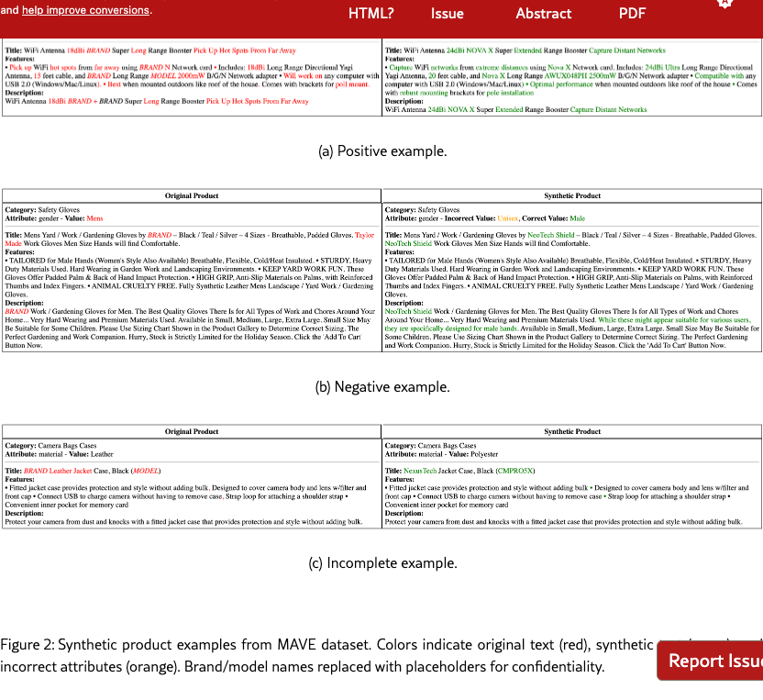Viewport: 763px width, 700px height.
Task: Open the 'Issue' header link
Action: point(448,14)
